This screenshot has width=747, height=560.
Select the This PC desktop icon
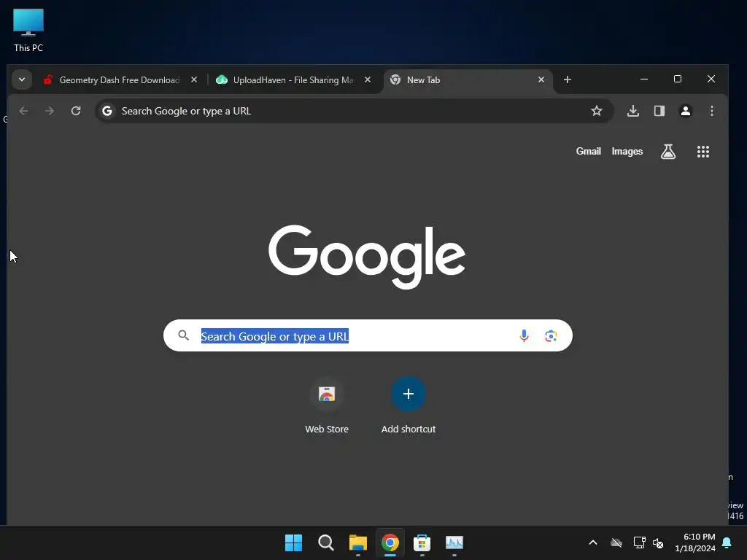coord(28,30)
